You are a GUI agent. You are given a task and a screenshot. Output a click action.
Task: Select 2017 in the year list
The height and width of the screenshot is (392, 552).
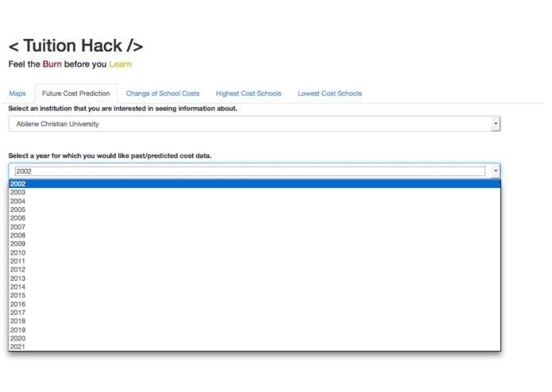pos(254,313)
